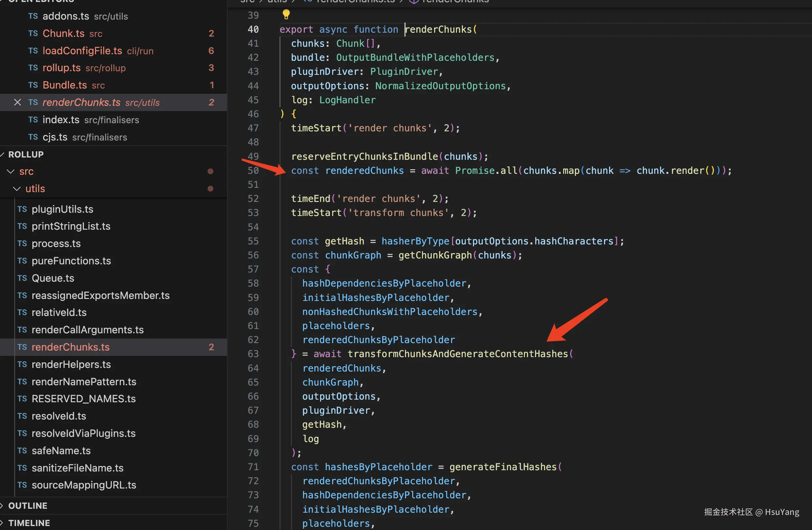Click TS icon beside safeName.ts file
The image size is (812, 530).
click(x=22, y=451)
